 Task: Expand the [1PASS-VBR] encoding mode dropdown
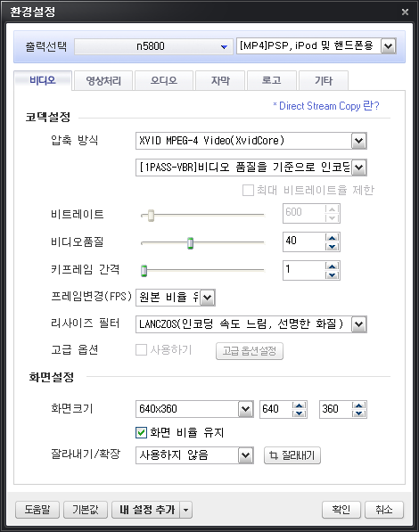click(359, 168)
